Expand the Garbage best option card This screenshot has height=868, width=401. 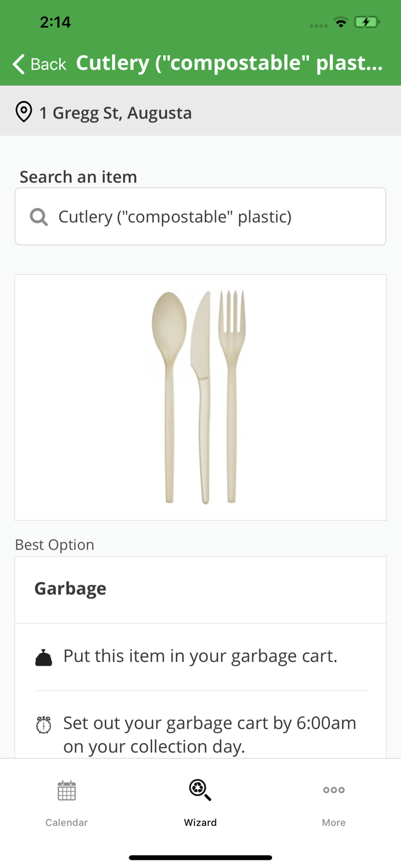pos(200,589)
